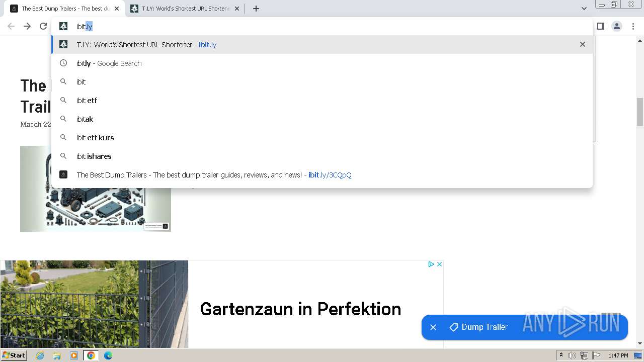This screenshot has height=362, width=644.
Task: Select the 'ibit' search suggestion
Action: [322, 82]
